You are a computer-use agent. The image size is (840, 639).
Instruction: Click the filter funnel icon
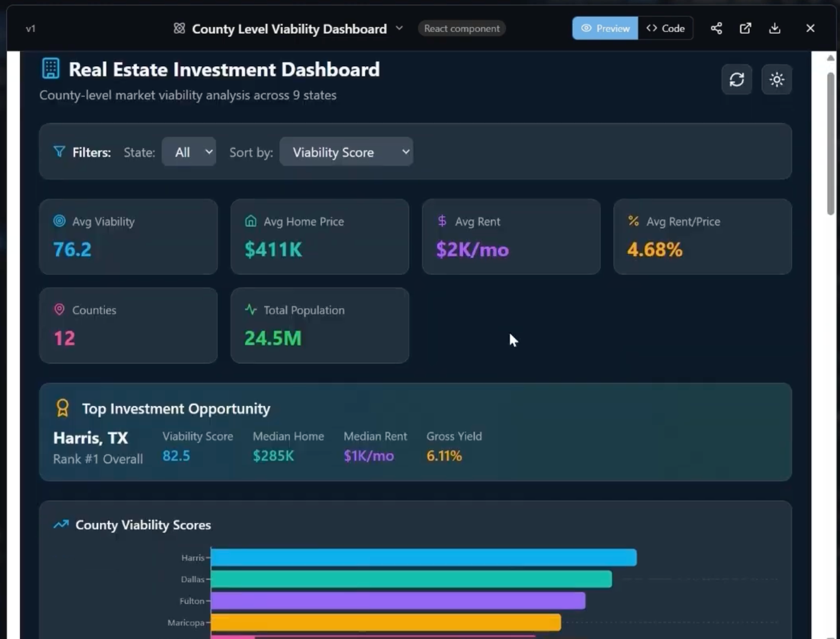[x=59, y=152]
